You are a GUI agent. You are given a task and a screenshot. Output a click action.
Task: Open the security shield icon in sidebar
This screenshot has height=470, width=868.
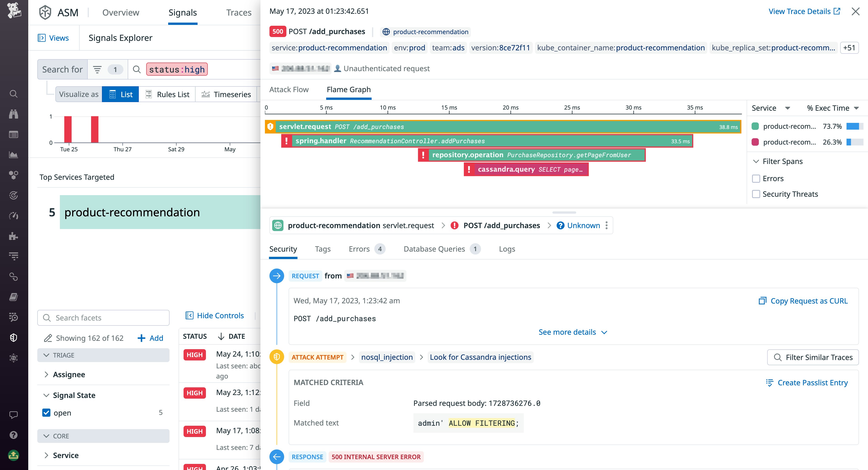coord(14,338)
